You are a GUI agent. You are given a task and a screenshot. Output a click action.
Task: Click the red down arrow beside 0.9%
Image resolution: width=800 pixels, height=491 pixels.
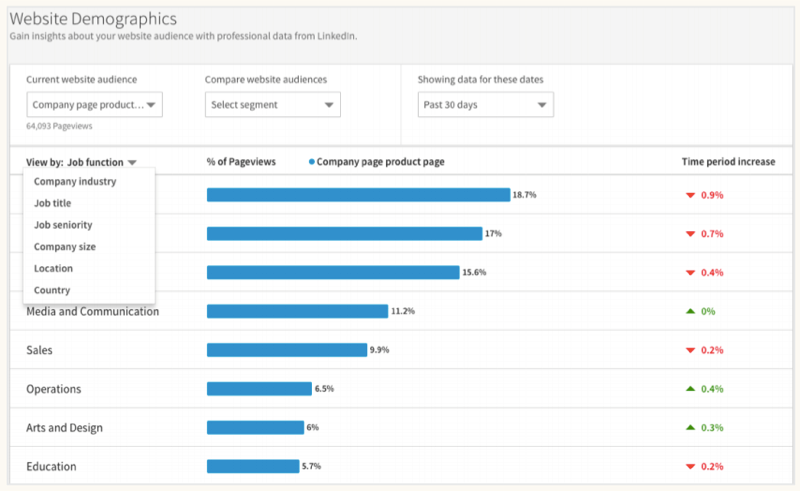[x=690, y=195]
